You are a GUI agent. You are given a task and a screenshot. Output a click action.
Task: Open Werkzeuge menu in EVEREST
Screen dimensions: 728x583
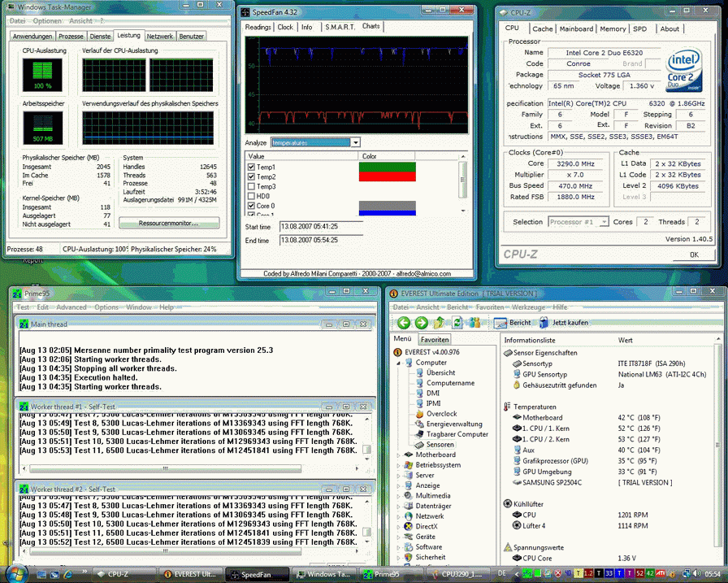pos(528,307)
